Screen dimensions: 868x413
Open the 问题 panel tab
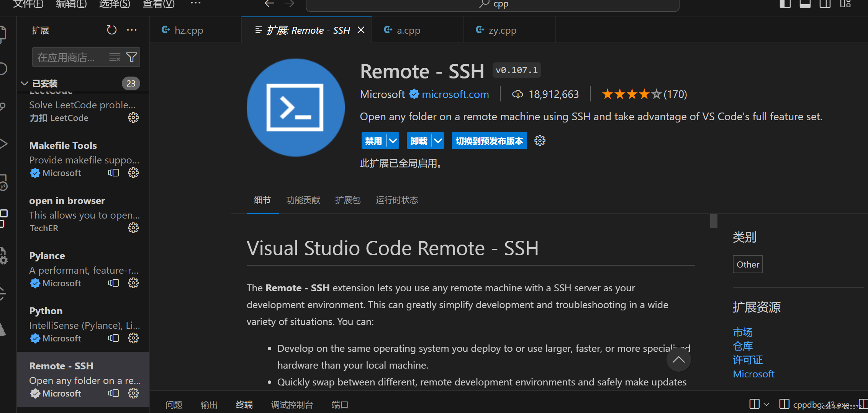click(x=174, y=405)
